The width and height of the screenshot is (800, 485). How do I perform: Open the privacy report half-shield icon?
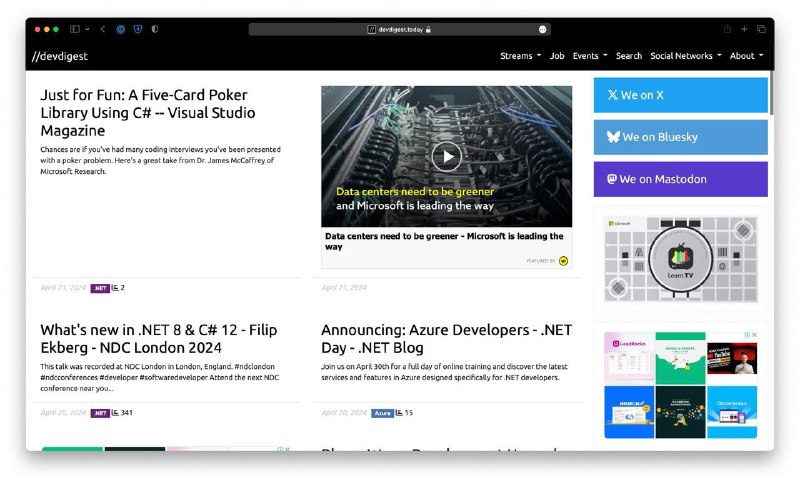point(155,29)
